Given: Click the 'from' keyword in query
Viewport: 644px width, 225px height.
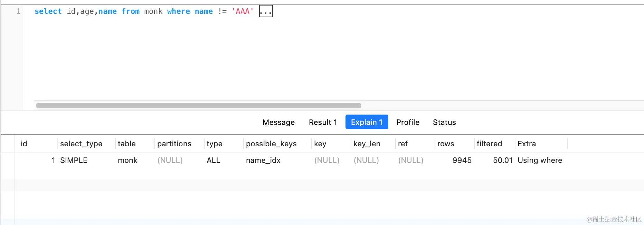Looking at the screenshot, I should pyautogui.click(x=131, y=11).
